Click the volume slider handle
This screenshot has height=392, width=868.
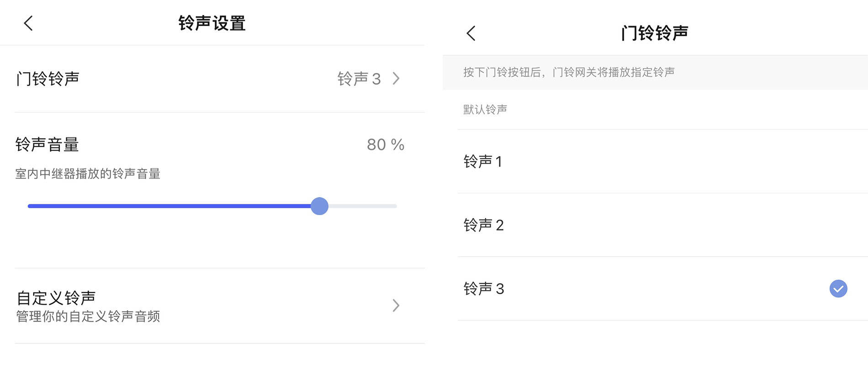point(319,206)
